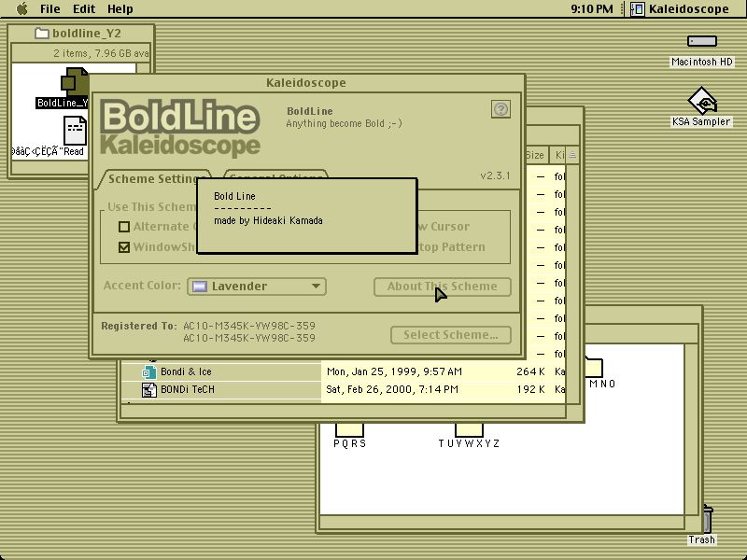The height and width of the screenshot is (560, 747).
Task: Switch to the Scheme Settings tab
Action: pyautogui.click(x=152, y=179)
